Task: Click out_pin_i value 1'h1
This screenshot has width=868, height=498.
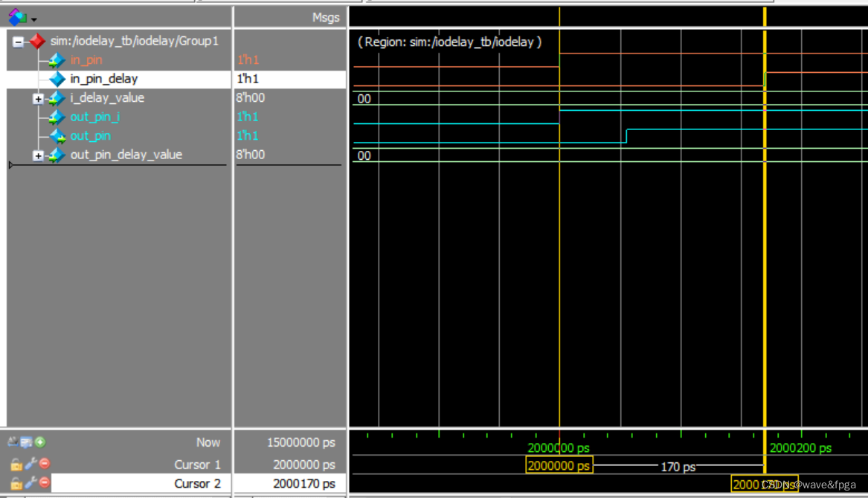Action: [x=248, y=117]
